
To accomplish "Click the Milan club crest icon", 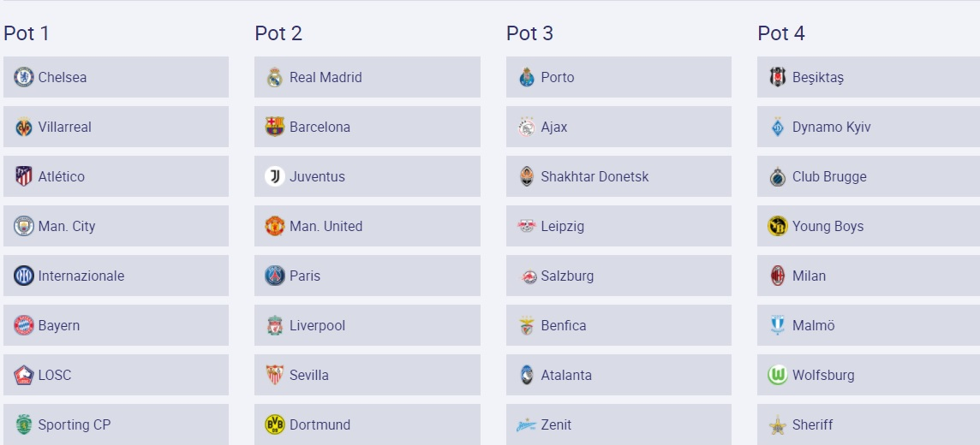I will [778, 276].
